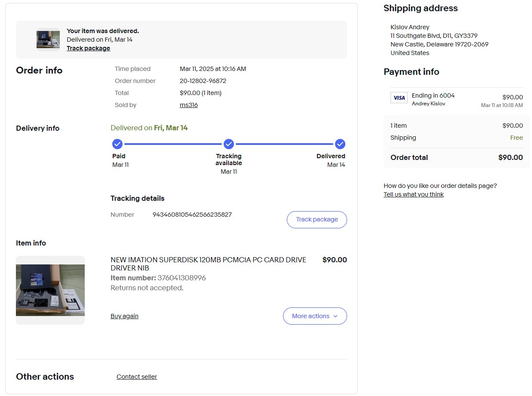
Task: Click Contact seller link
Action: (x=137, y=377)
